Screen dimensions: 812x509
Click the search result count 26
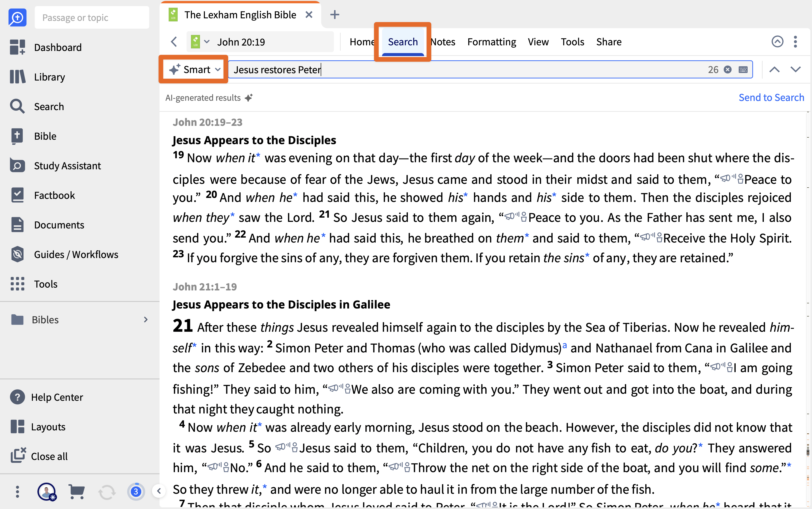pyautogui.click(x=713, y=69)
